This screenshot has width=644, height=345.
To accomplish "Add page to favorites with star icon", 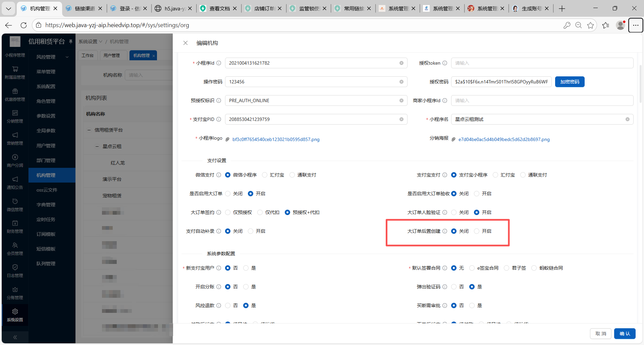I will [590, 25].
